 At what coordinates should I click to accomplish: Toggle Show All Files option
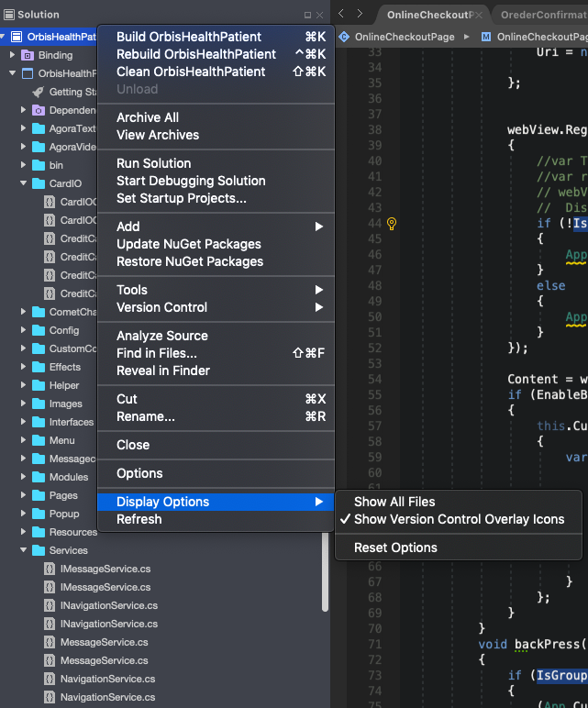[x=459, y=502]
